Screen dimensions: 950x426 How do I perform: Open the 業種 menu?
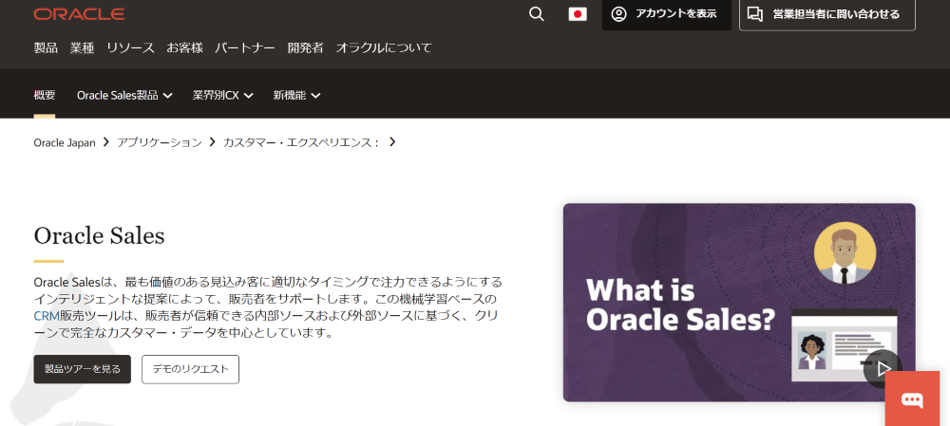pyautogui.click(x=82, y=48)
